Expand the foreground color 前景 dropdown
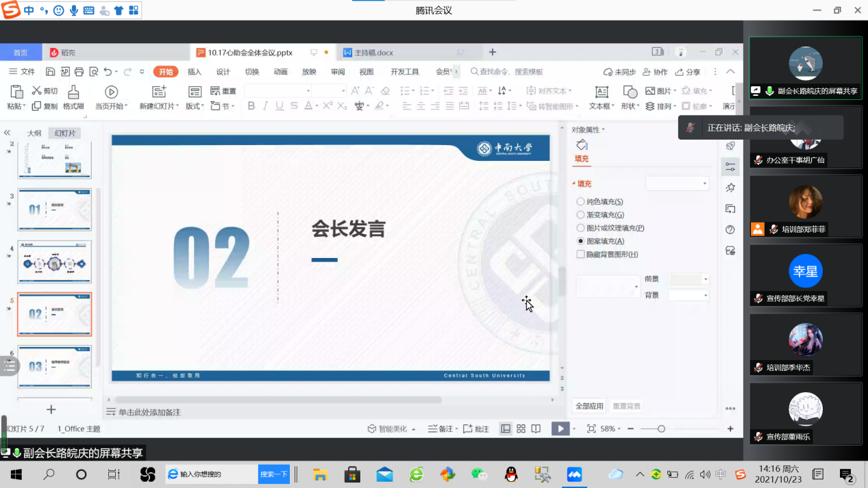The height and width of the screenshot is (488, 868). tap(706, 279)
